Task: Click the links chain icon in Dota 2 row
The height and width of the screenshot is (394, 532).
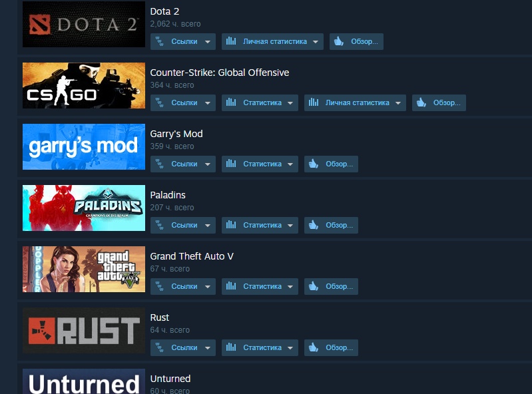Action: 159,41
